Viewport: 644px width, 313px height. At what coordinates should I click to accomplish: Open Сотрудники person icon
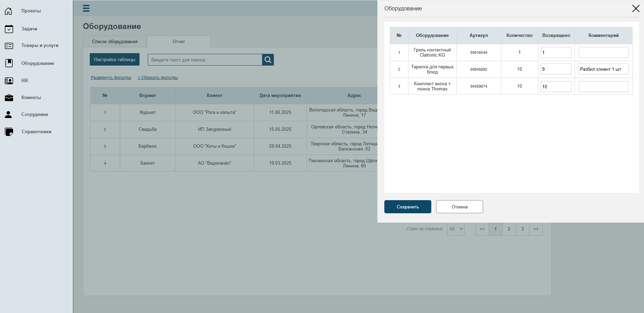coord(8,115)
